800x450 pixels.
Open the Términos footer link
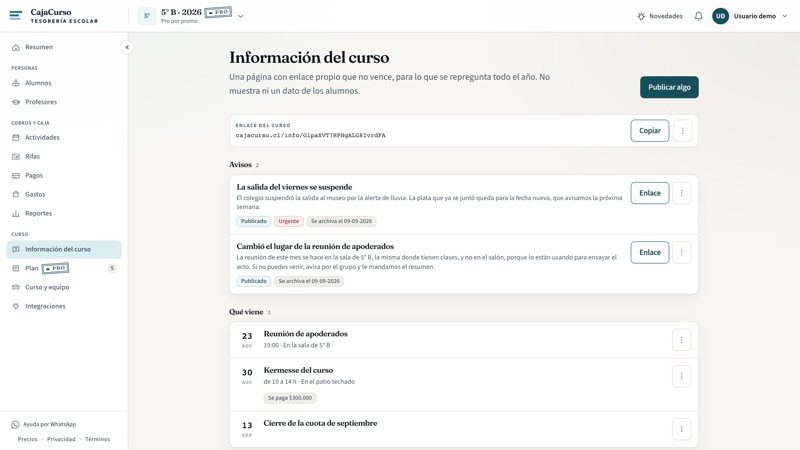click(x=97, y=439)
